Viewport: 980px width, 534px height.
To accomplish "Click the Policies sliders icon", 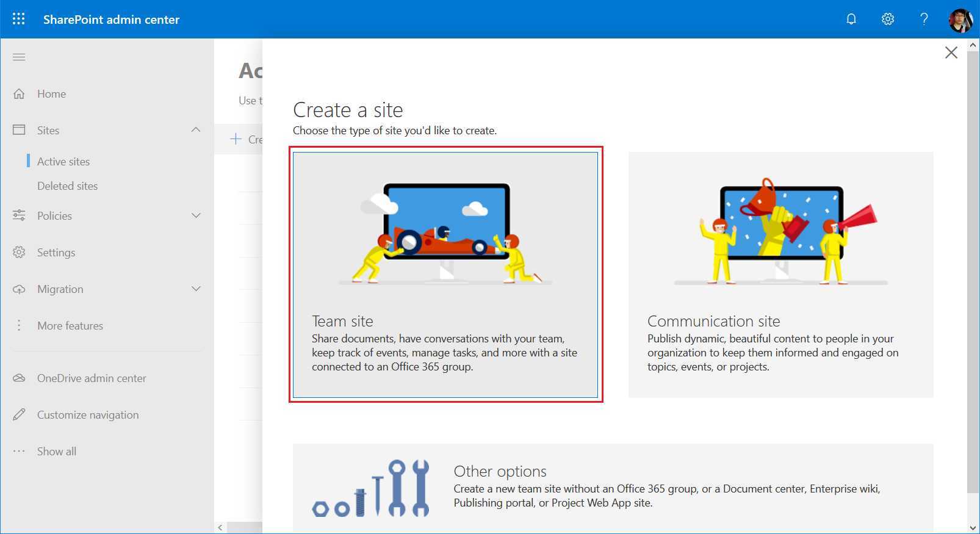I will (x=19, y=215).
